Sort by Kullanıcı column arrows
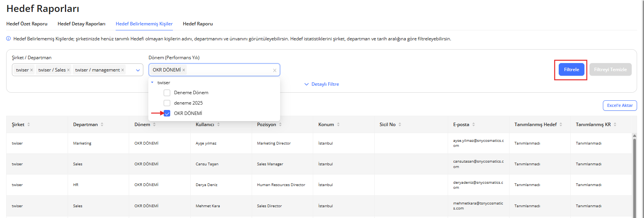This screenshot has width=644, height=218. pyautogui.click(x=218, y=125)
